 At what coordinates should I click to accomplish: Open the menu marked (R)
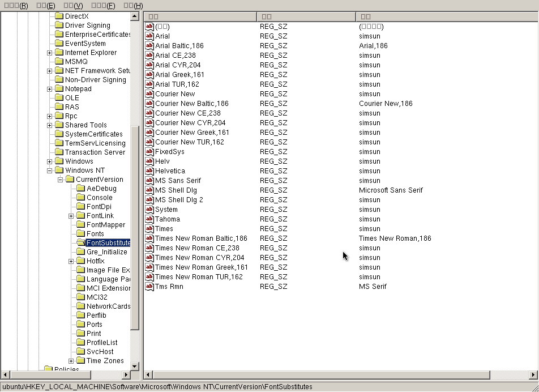pyautogui.click(x=16, y=6)
